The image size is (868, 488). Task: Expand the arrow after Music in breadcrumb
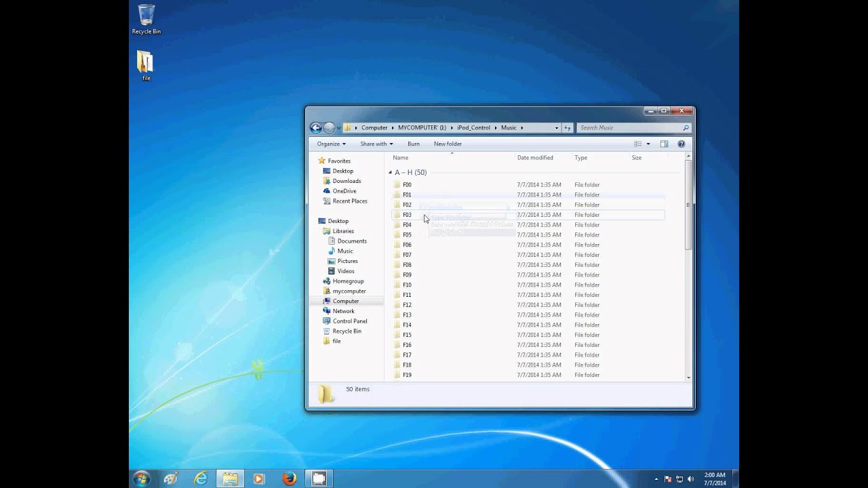[x=521, y=127]
